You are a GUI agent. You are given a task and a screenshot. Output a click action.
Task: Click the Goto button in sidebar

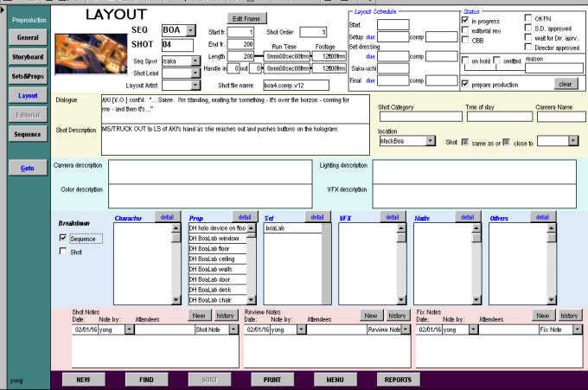click(x=28, y=167)
